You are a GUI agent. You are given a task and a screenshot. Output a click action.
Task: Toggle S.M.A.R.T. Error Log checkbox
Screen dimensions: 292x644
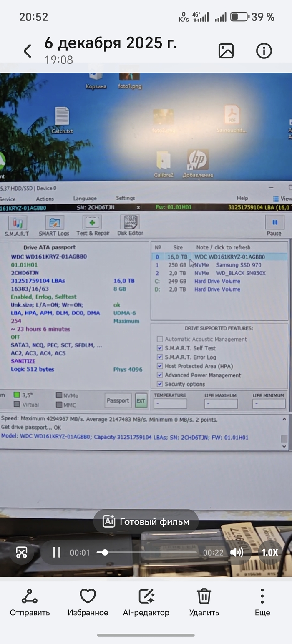tap(160, 357)
